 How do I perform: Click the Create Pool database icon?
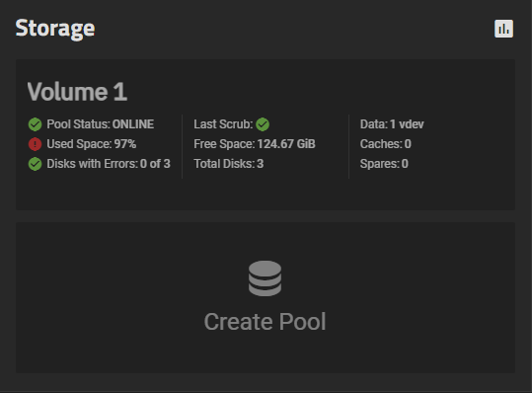point(265,278)
